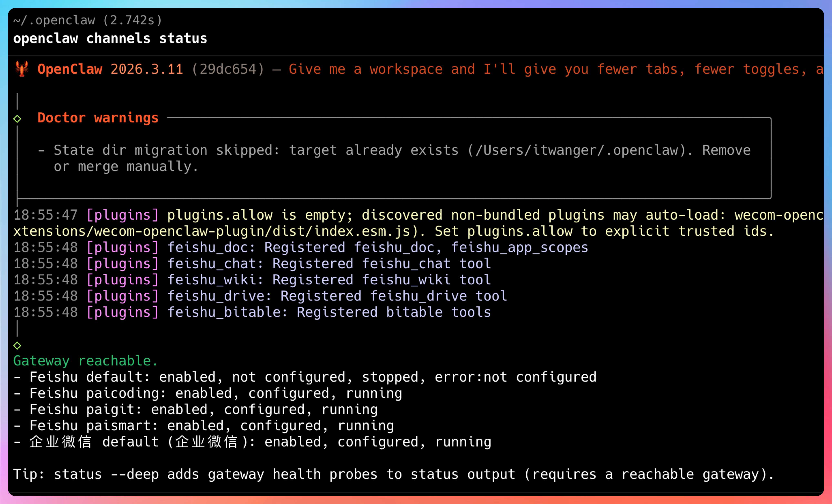Screen dimensions: 832x504
Task: Click the Gateway reachable status line
Action: click(x=85, y=361)
